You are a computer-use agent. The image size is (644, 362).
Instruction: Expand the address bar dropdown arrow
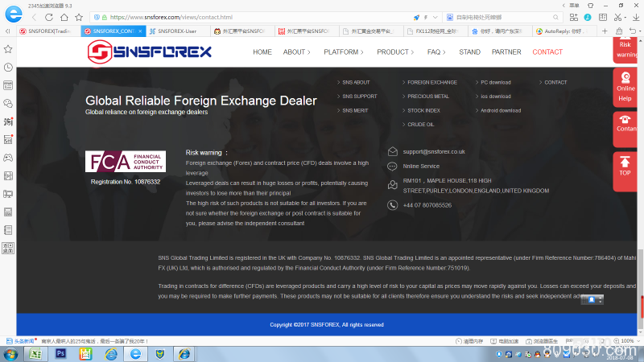click(x=436, y=17)
